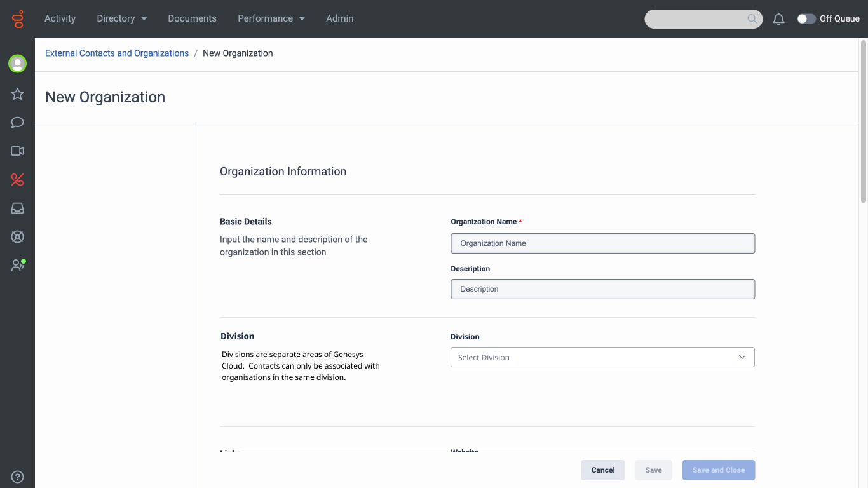Go to the Documents menu item

pyautogui.click(x=192, y=18)
